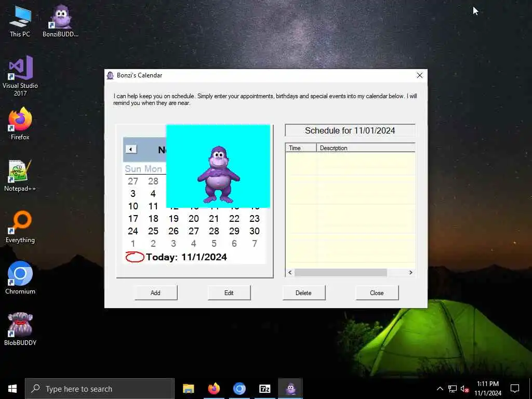Viewport: 532px width, 399px height.
Task: Select November 17 in calendar
Action: click(133, 219)
